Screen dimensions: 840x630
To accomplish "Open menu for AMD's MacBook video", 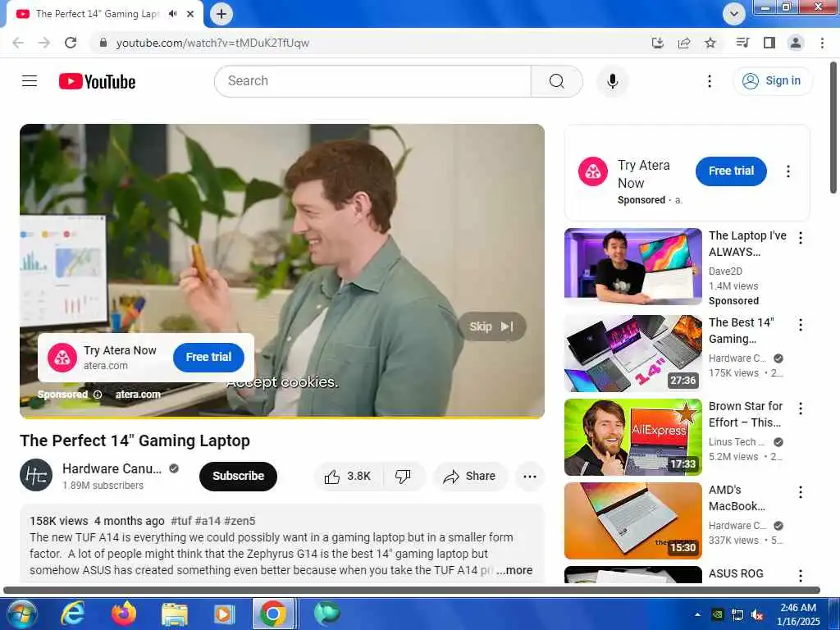I will pos(801,492).
